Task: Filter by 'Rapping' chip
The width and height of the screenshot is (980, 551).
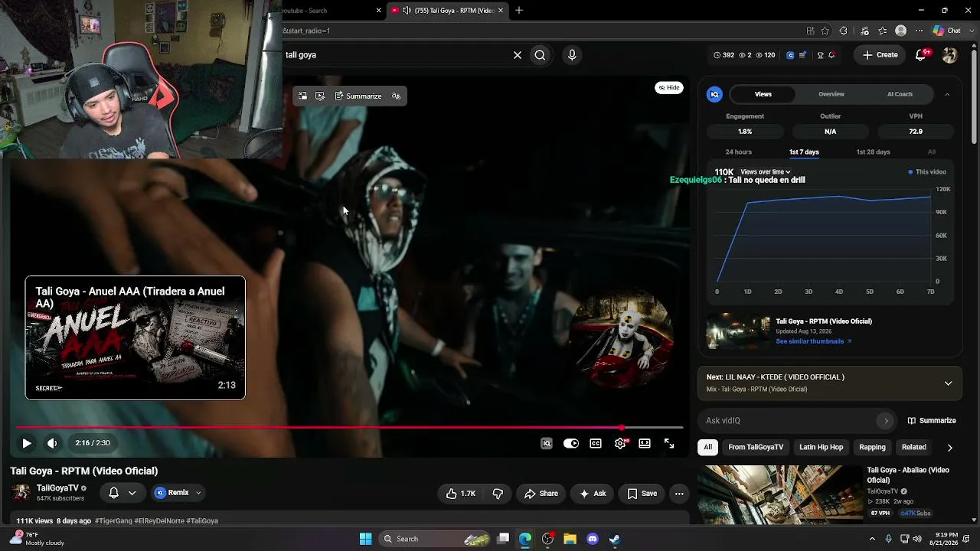Action: 872,448
